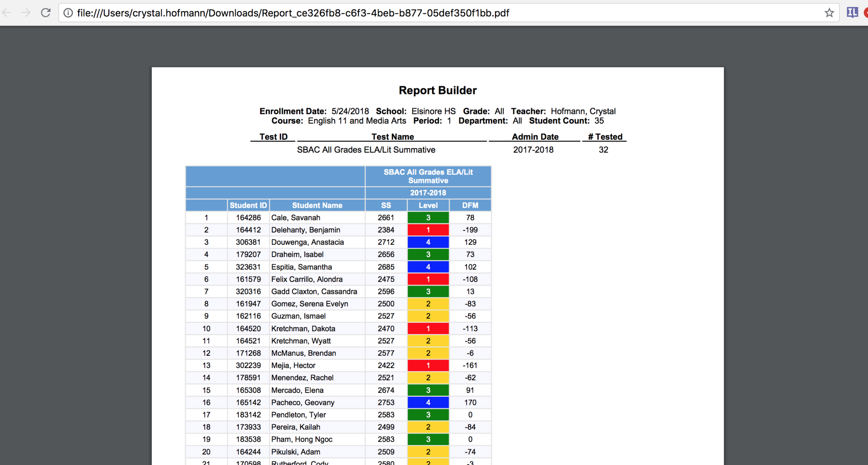Click the Test Name header
The height and width of the screenshot is (465, 868).
pyautogui.click(x=392, y=137)
